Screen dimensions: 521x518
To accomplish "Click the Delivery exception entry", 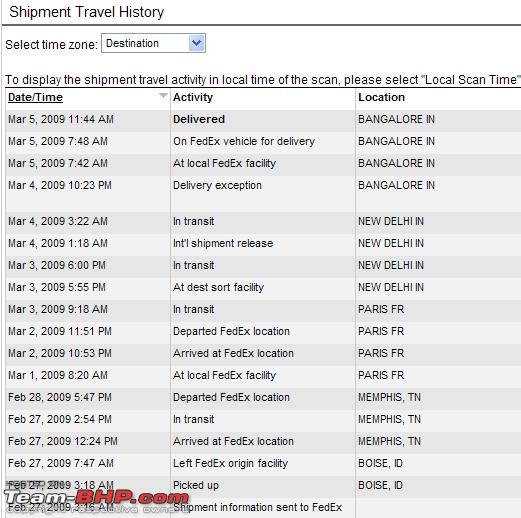I will point(217,185).
